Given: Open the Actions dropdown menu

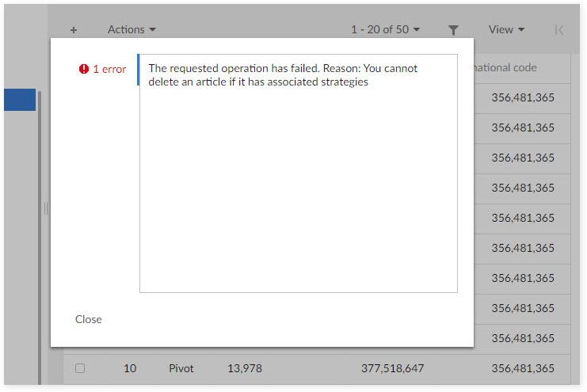Looking at the screenshot, I should pos(132,29).
